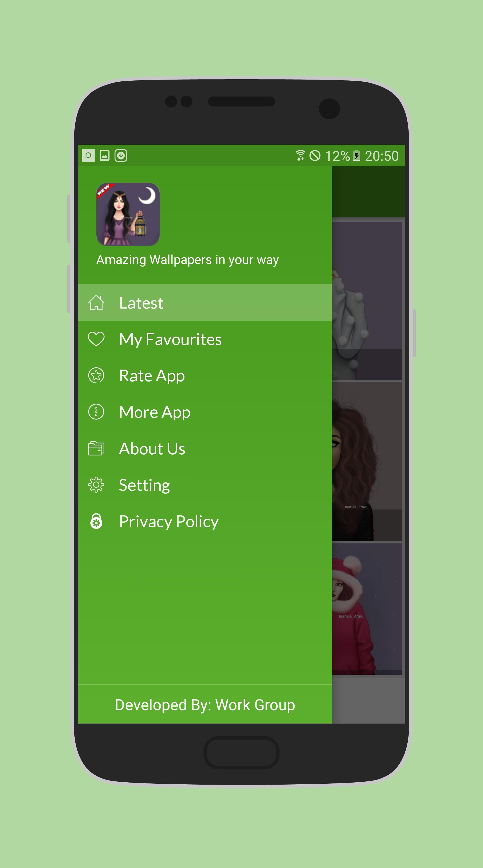The height and width of the screenshot is (868, 483).
Task: Tap the house icon beside Latest
Action: 96,303
